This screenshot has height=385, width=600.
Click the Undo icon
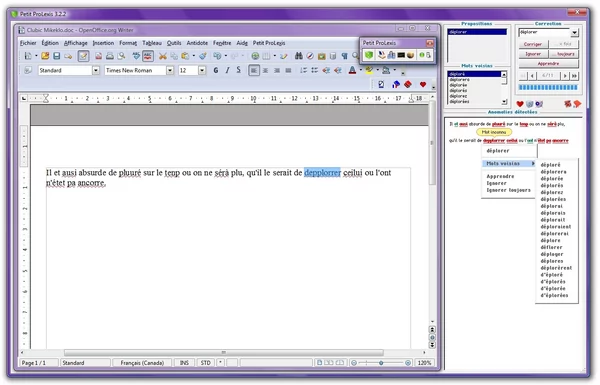(217, 56)
